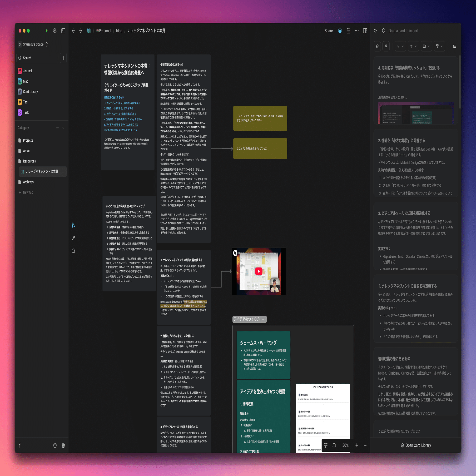
Task: Open the Projects category tab
Action: (x=28, y=140)
